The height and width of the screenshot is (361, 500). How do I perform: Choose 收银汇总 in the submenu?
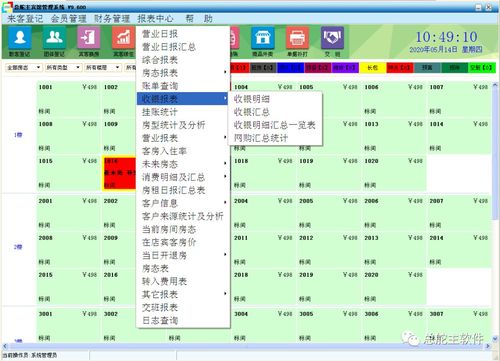click(x=275, y=112)
